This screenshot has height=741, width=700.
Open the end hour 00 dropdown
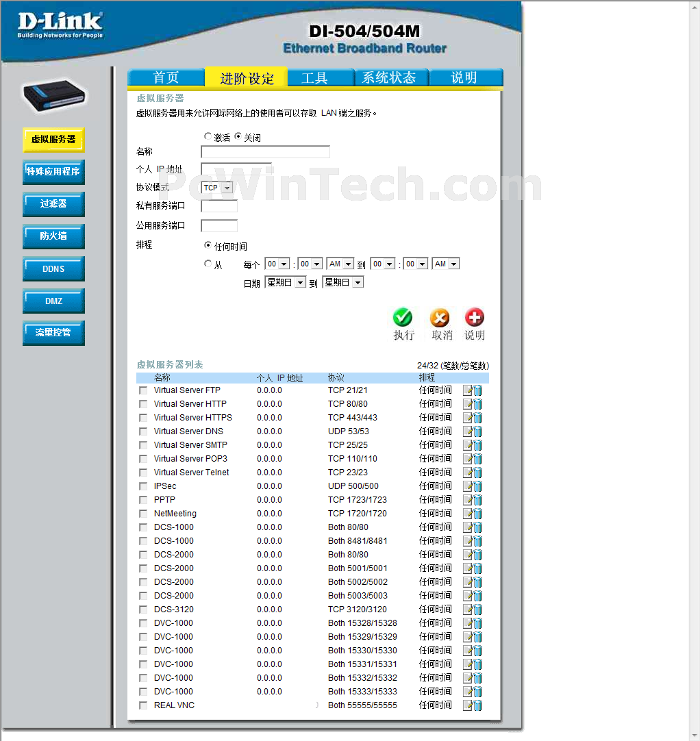pos(383,264)
